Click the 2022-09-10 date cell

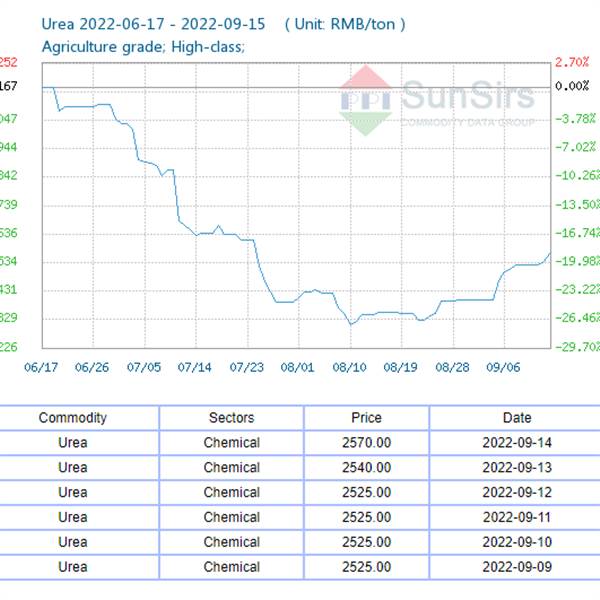[517, 542]
